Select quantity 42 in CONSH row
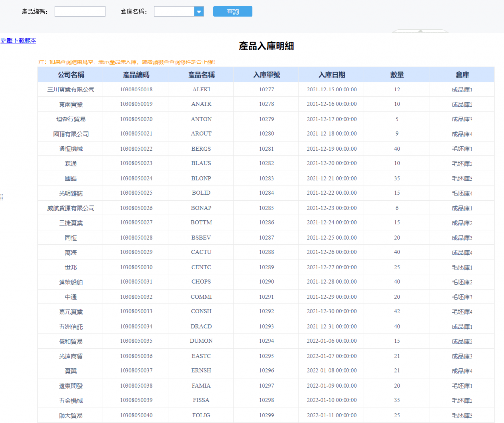Viewport: 504px width, 423px height. click(397, 311)
